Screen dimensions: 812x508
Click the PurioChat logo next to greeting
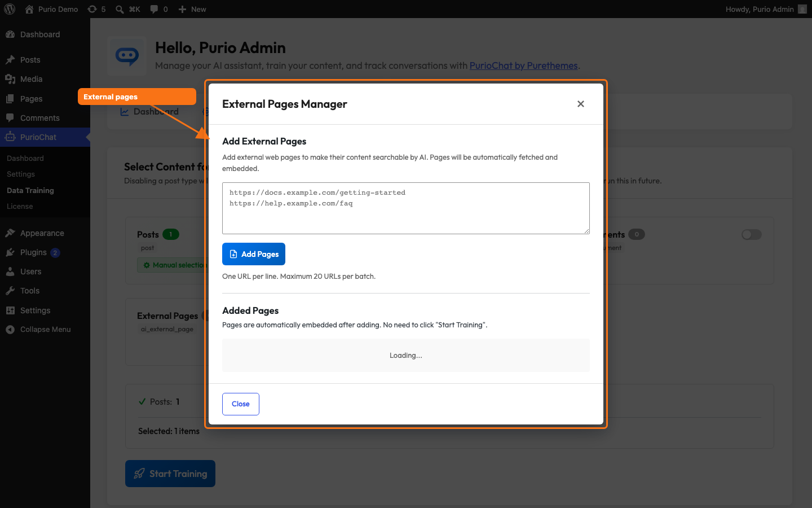[x=127, y=56]
